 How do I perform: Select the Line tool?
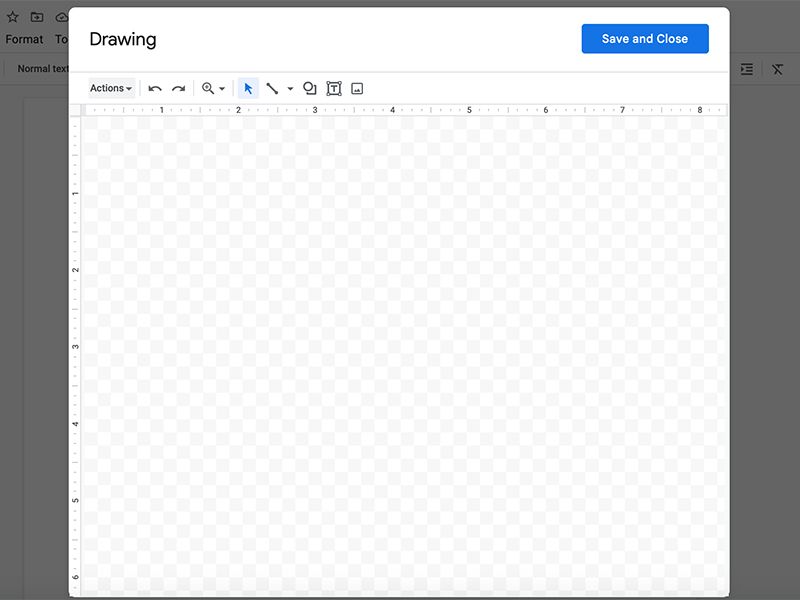274,88
